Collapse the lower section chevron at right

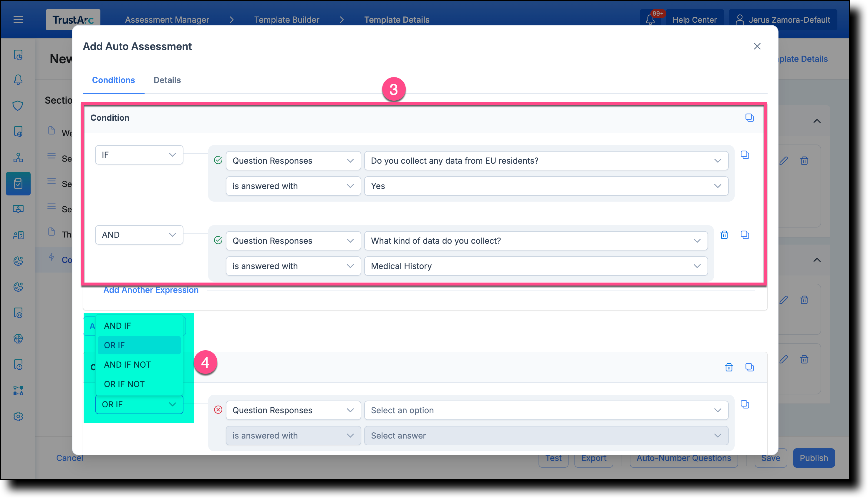coord(817,260)
